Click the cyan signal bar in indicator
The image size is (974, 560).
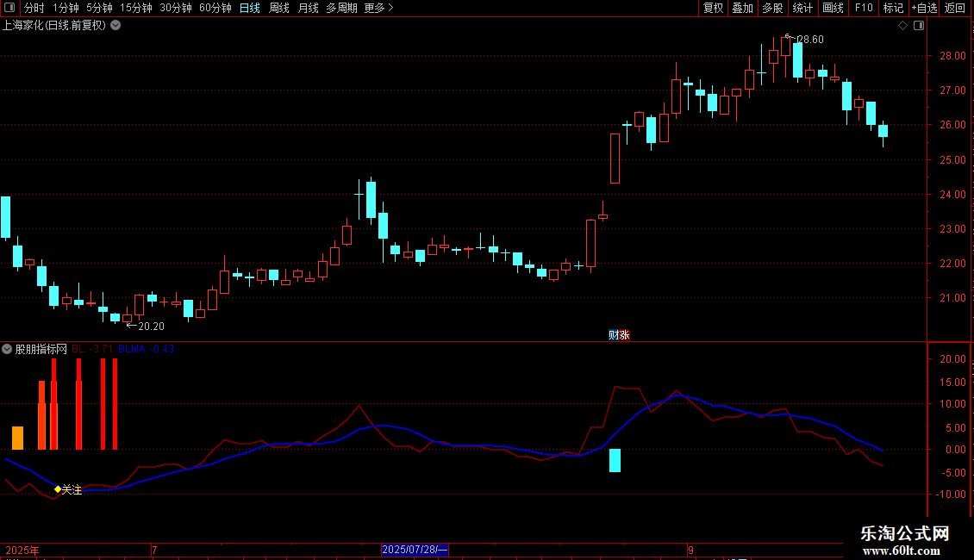615,461
